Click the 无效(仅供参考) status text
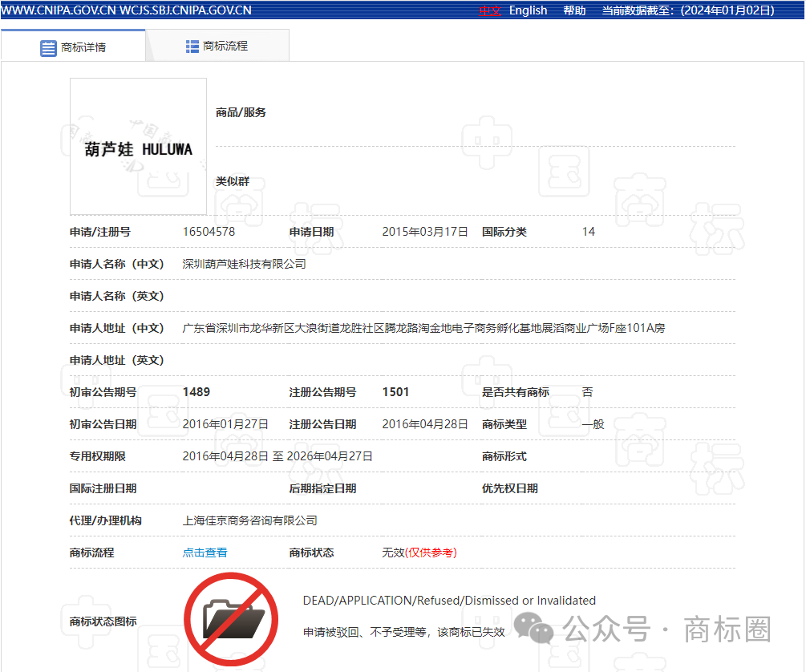806x672 pixels. [x=419, y=553]
